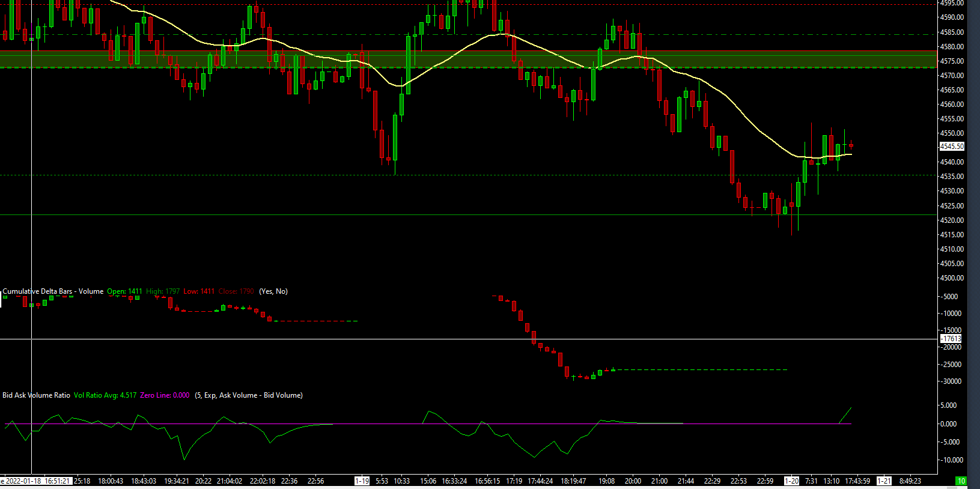Image resolution: width=980 pixels, height=489 pixels.
Task: Click the 4505.00 price scale label
Action: click(952, 264)
